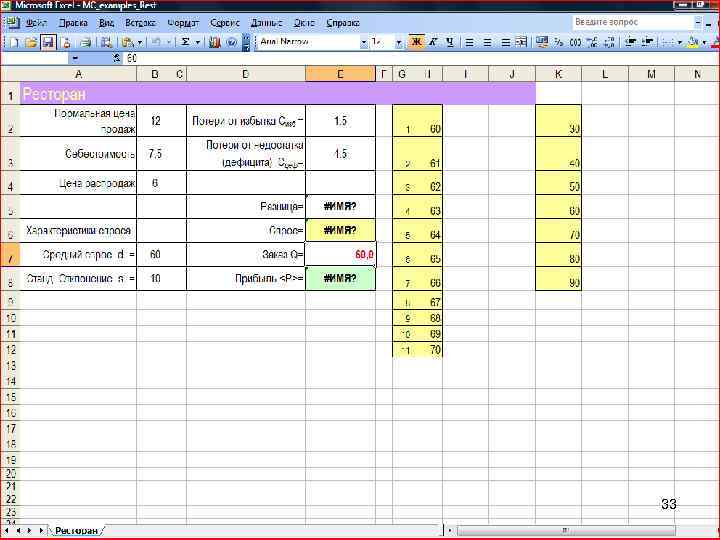
Task: Go to next sheet tab arrow
Action: pyautogui.click(x=30, y=530)
